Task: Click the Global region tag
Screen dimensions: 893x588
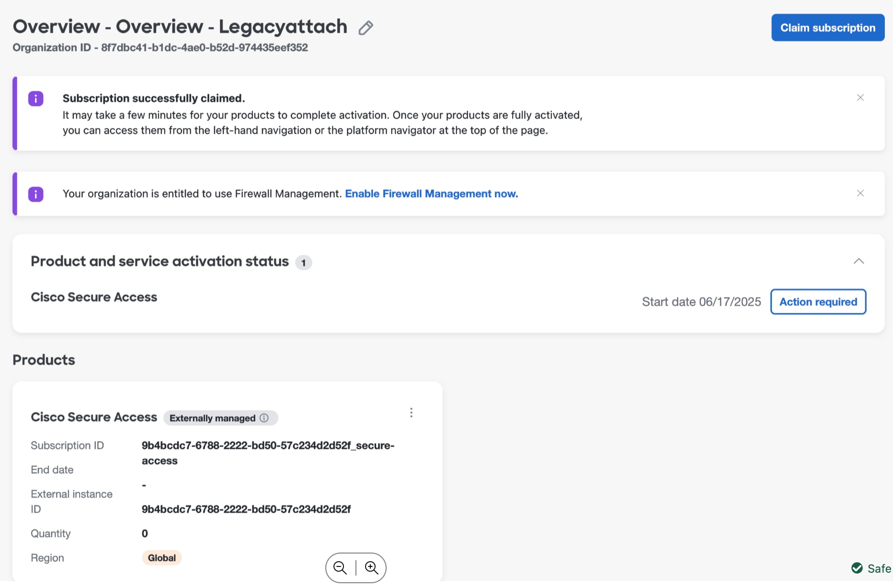Action: click(162, 558)
